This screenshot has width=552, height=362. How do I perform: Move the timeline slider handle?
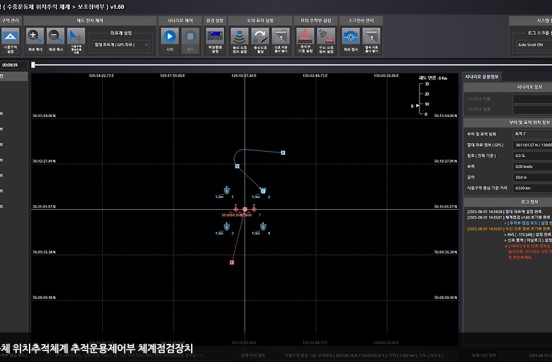(x=33, y=65)
